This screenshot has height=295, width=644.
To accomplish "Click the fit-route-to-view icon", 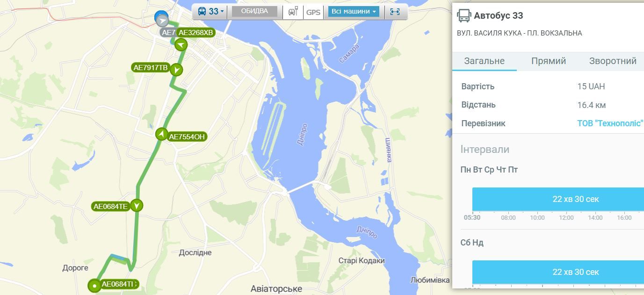I will click(395, 12).
